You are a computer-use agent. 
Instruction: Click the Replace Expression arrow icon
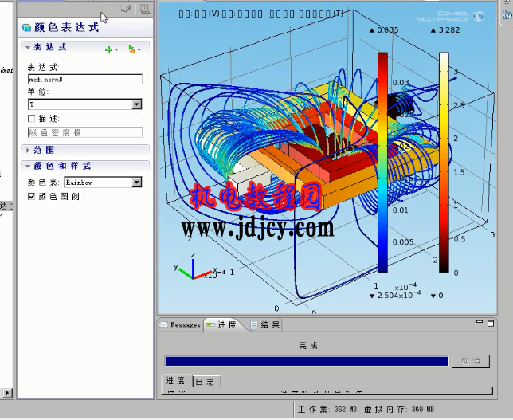click(131, 49)
